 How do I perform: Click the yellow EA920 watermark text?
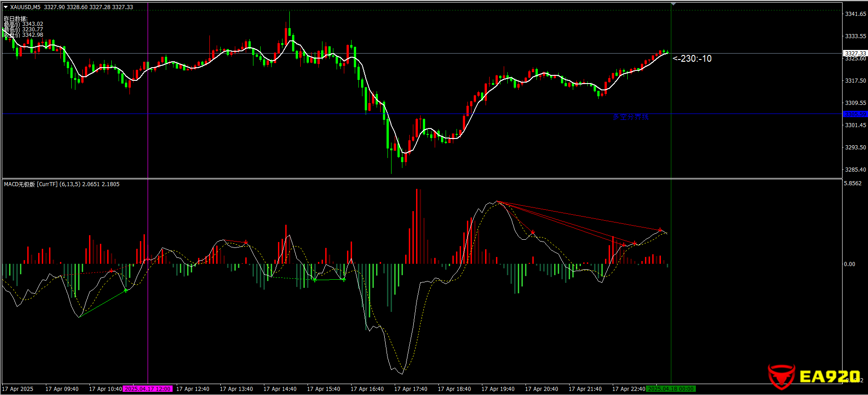(x=829, y=377)
